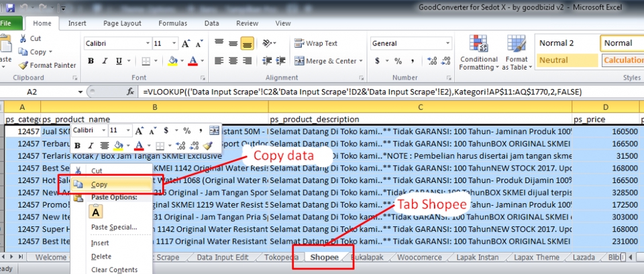Apply Neutral cell style

[x=567, y=60]
